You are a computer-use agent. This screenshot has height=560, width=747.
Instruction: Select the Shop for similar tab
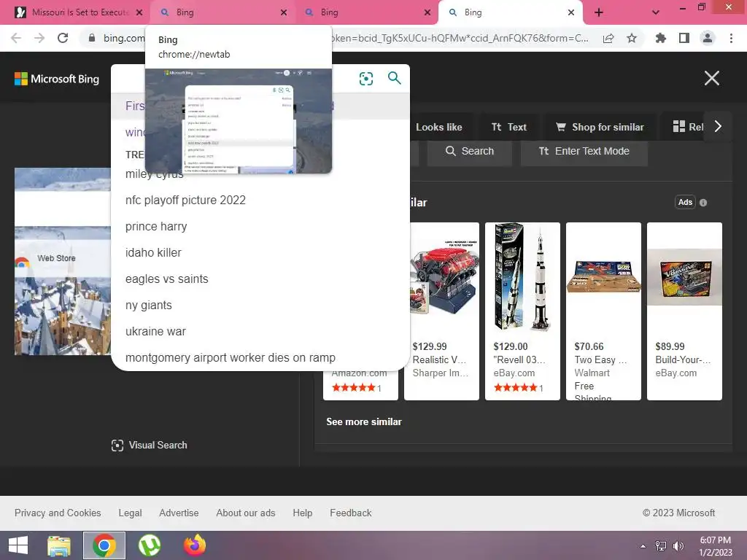coord(600,127)
